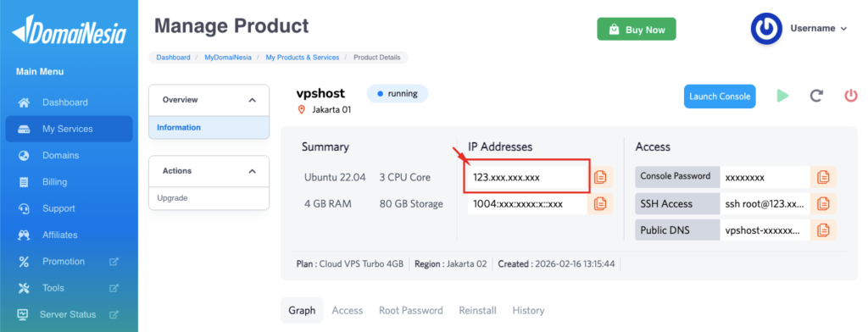
Task: Click the user avatar icon
Action: 766,29
